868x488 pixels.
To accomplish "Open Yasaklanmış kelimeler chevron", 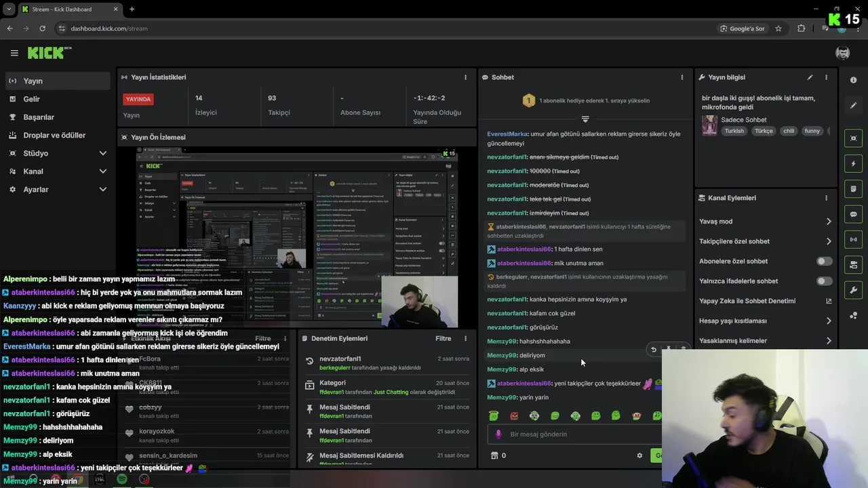I will [x=829, y=341].
